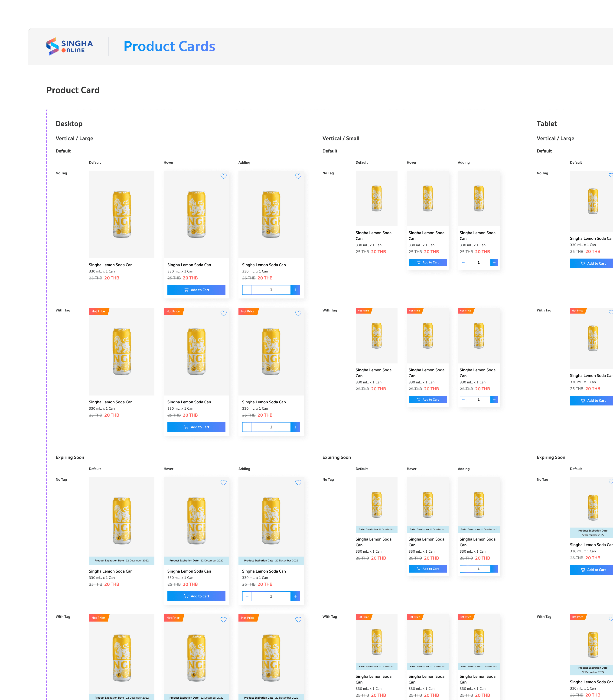Click plus on second-row large Hot Price Adding card
The image size is (613, 700).
click(x=295, y=427)
